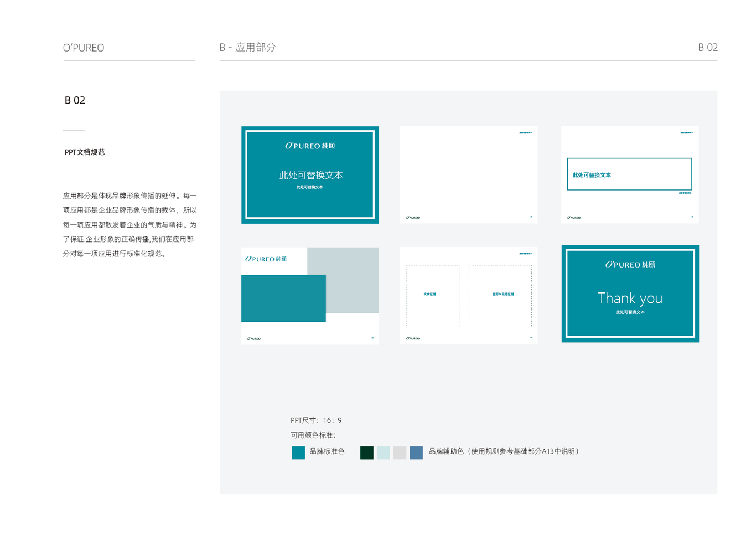Click the 可用颜色标准 label
Image resolution: width=756 pixels, height=535 pixels.
(313, 435)
